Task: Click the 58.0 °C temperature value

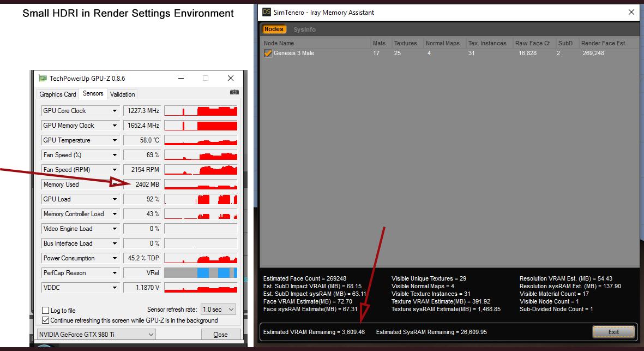Action: [x=142, y=140]
